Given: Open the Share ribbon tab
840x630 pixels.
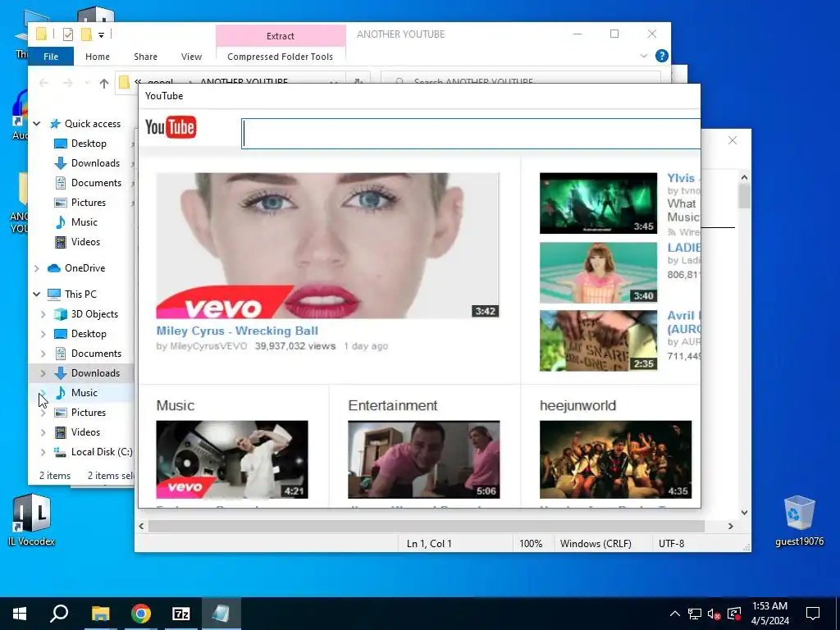Looking at the screenshot, I should tap(146, 57).
